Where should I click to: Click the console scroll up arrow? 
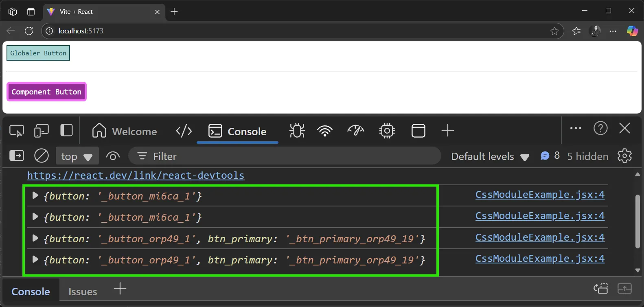coord(638,174)
